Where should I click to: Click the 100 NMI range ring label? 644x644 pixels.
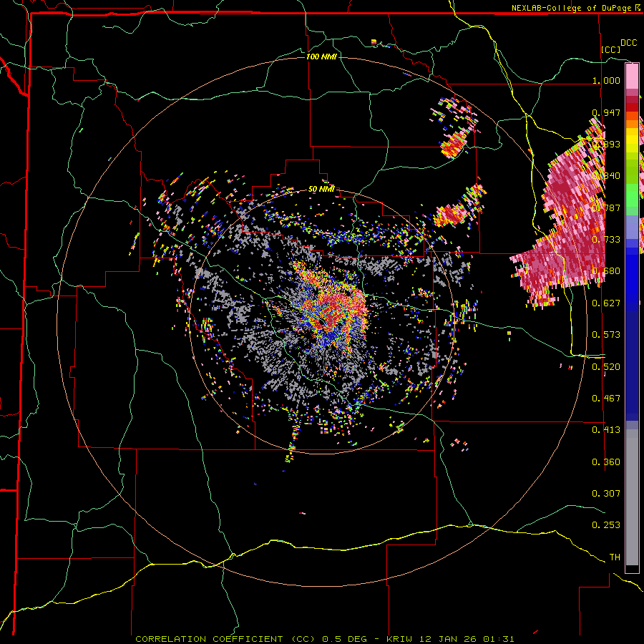pos(321,57)
